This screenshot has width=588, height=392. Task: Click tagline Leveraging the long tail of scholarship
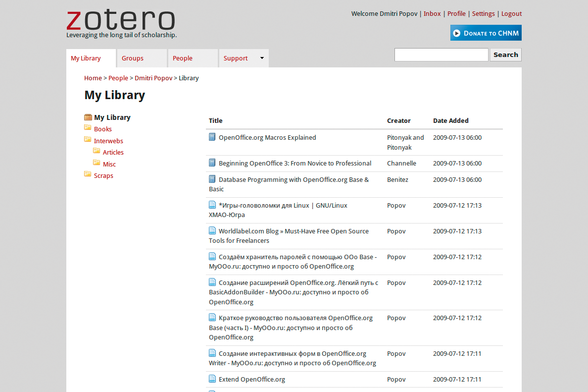[x=121, y=35]
